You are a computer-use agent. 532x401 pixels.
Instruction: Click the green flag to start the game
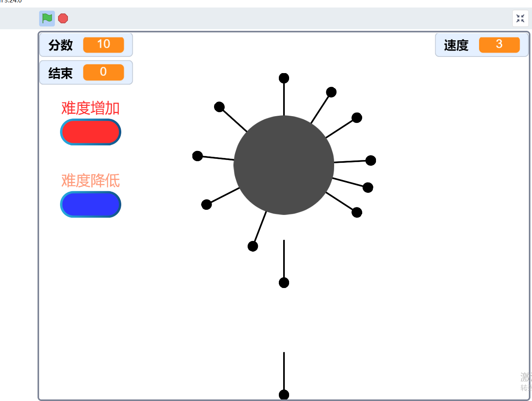(x=47, y=18)
